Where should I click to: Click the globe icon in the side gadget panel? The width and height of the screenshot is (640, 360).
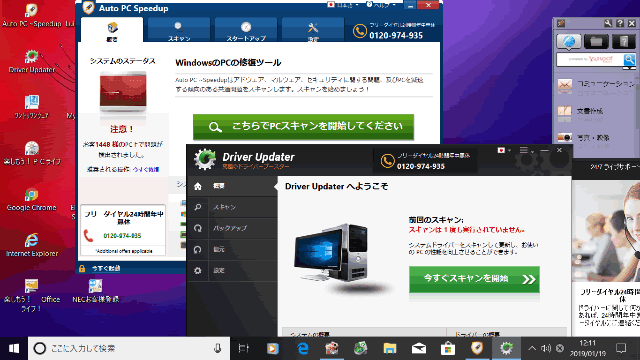pyautogui.click(x=569, y=41)
